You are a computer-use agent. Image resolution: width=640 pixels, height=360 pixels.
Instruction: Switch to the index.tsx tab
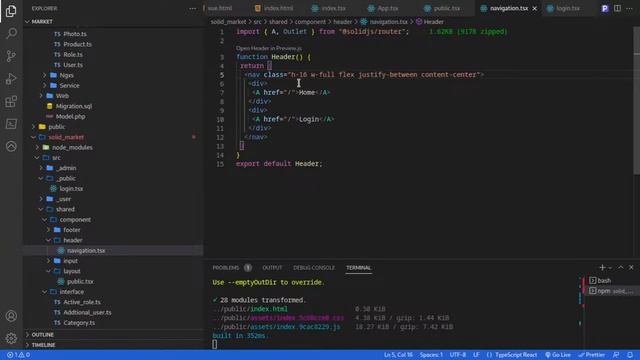click(x=329, y=8)
